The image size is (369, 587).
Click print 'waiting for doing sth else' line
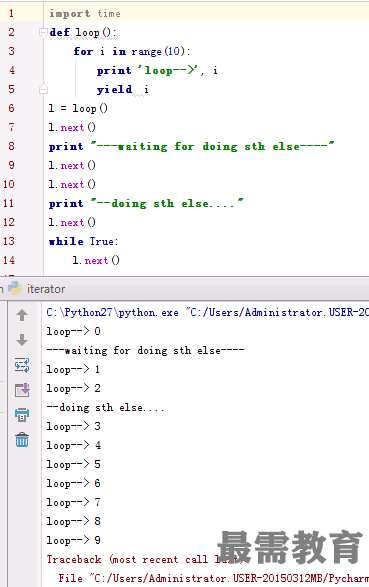(x=192, y=146)
